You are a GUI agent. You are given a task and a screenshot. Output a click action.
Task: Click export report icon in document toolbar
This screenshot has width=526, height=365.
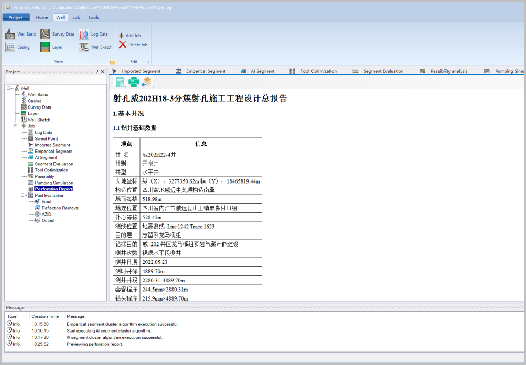(x=120, y=82)
